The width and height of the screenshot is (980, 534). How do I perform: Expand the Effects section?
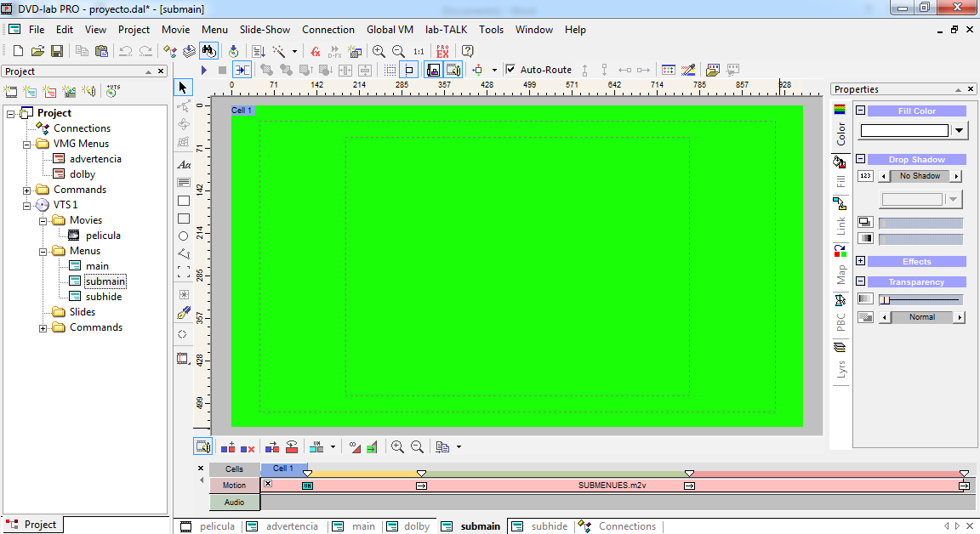click(860, 261)
